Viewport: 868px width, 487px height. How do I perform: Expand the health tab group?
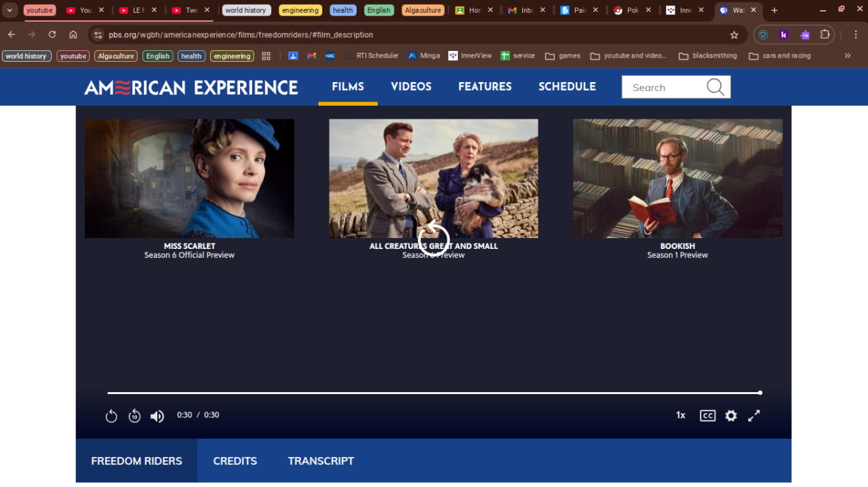coord(342,10)
